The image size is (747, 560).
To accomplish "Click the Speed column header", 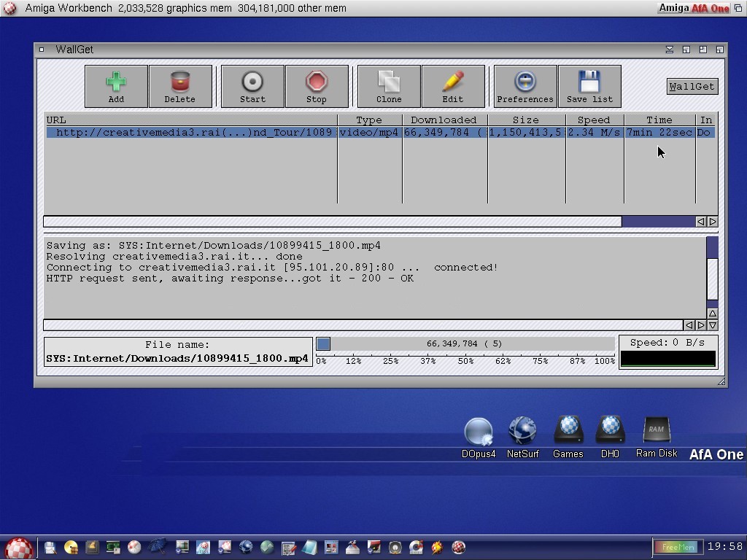I will [x=594, y=120].
